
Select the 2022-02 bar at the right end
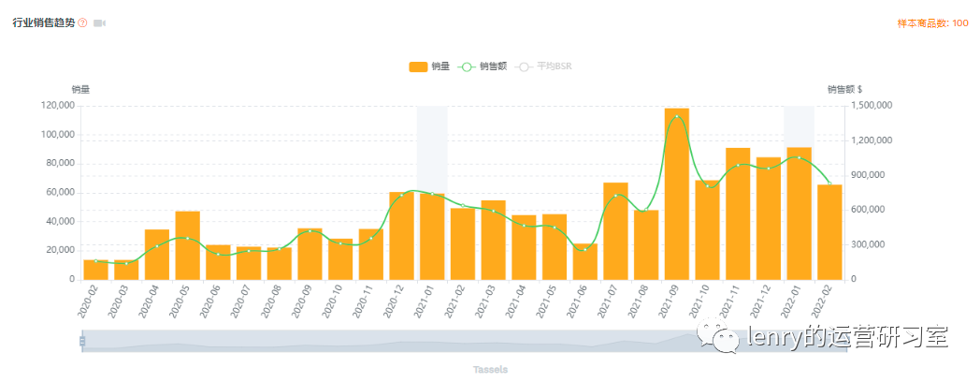click(x=829, y=232)
